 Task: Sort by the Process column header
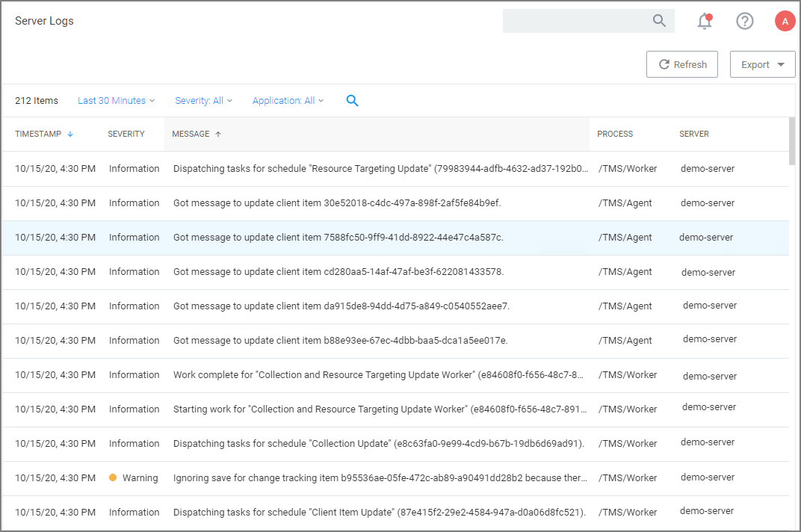(x=615, y=134)
